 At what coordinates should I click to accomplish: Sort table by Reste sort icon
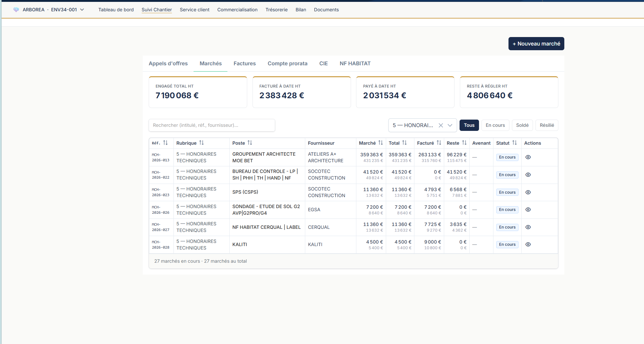[464, 143]
